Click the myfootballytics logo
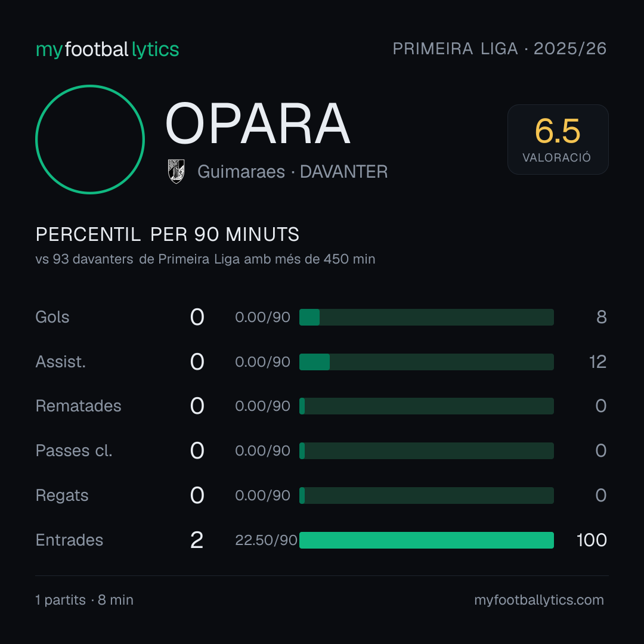This screenshot has height=644, width=644. point(107,49)
